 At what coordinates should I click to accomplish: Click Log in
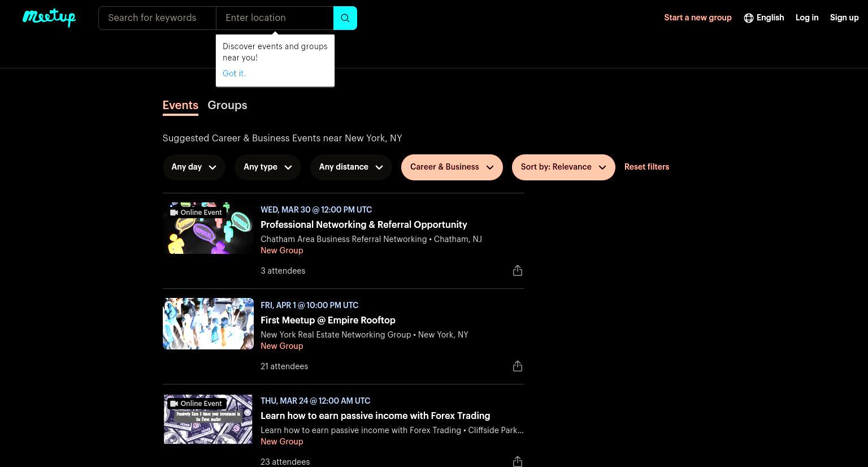click(807, 18)
